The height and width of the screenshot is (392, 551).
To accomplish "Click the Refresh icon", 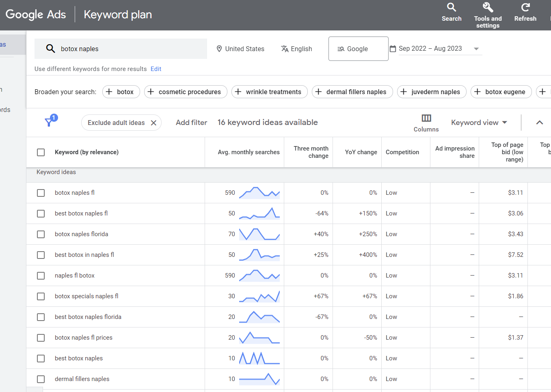I will [525, 7].
